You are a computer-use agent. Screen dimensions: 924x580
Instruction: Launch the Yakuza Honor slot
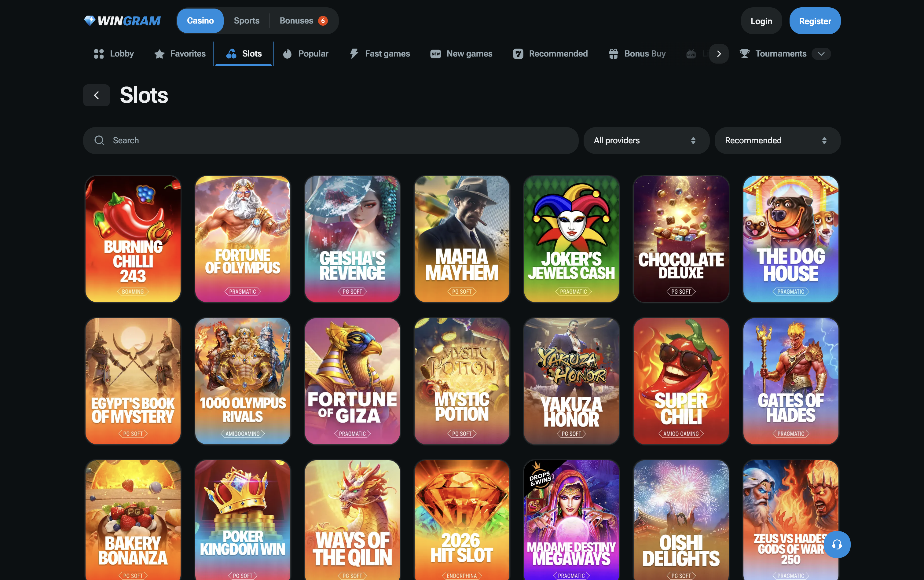click(571, 381)
